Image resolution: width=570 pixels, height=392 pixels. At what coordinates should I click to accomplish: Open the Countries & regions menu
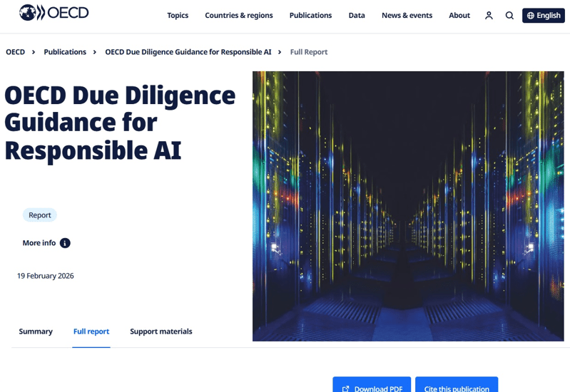pyautogui.click(x=239, y=15)
